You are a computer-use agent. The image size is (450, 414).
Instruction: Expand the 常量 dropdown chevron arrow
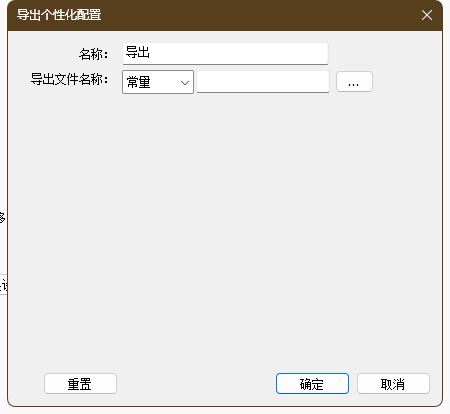click(185, 82)
